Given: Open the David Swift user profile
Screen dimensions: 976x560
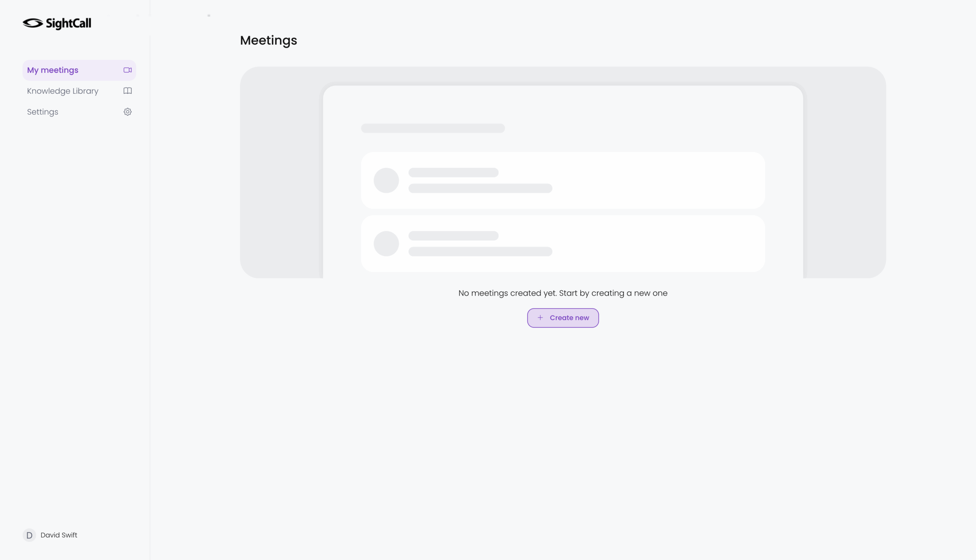Looking at the screenshot, I should 50,535.
